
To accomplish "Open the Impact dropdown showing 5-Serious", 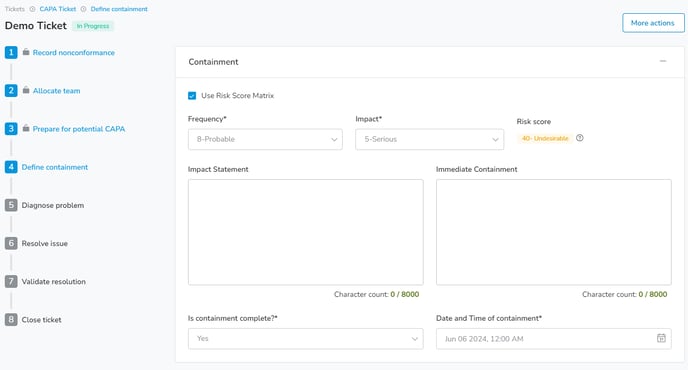I will tap(430, 139).
